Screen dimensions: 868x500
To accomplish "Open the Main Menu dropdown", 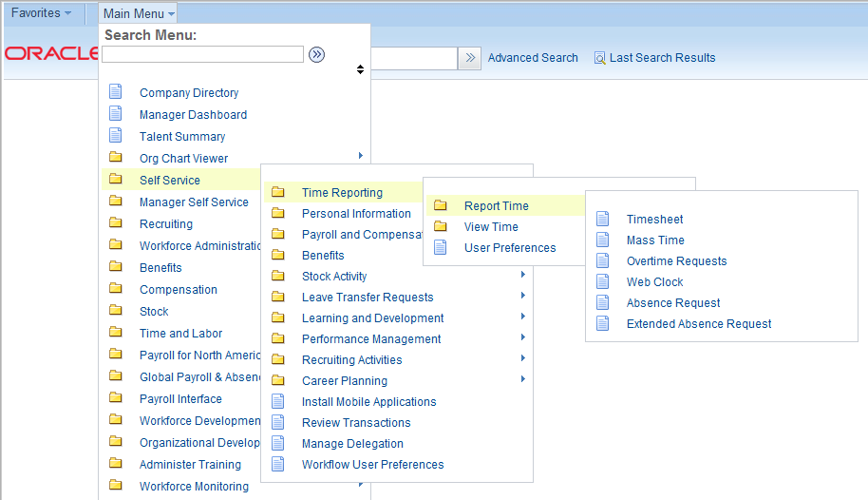I will click(x=139, y=13).
